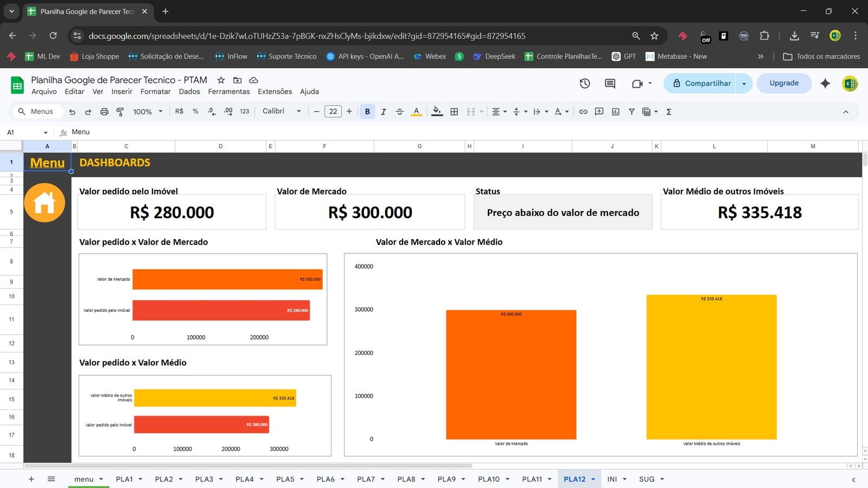Click the Compartilhar button
This screenshot has height=488, width=868.
point(706,83)
